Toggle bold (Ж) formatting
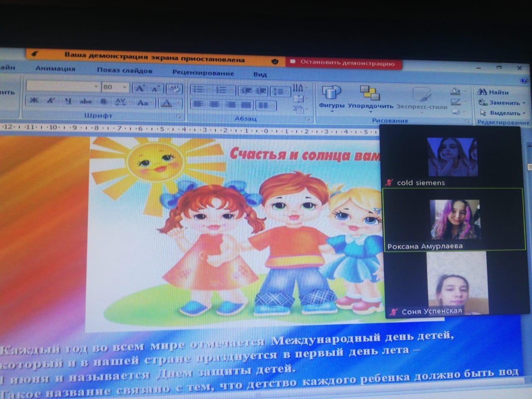 click(x=34, y=101)
